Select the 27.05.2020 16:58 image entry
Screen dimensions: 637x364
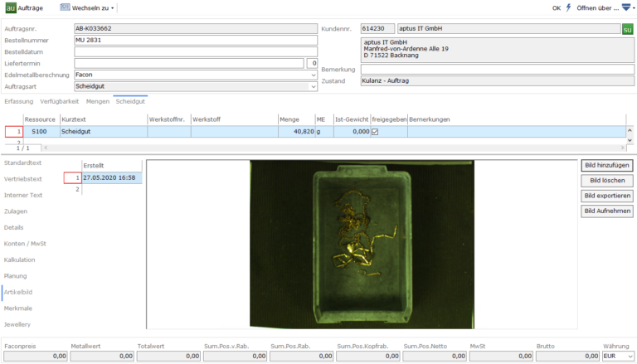[112, 177]
